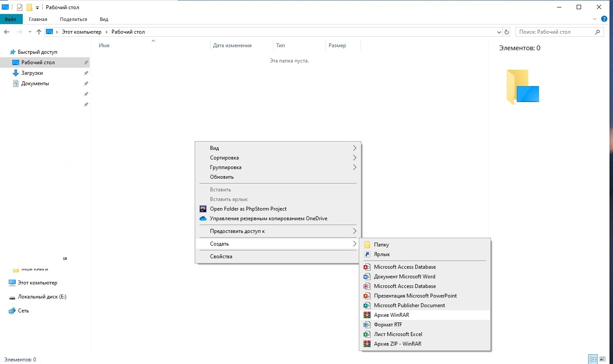Screen dimensions: 613x364
Task: Open the Quick Access Toolbar customize arrow
Action: [x=37, y=8]
